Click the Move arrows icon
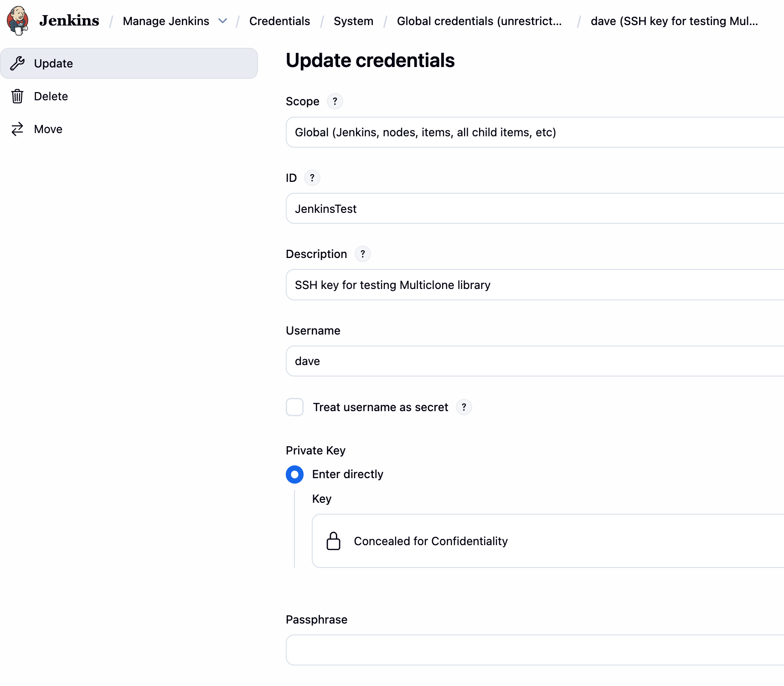The image size is (784, 686). click(17, 129)
